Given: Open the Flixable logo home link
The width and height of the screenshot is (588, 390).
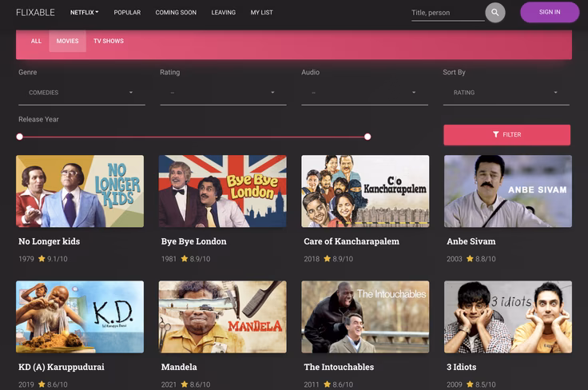Looking at the screenshot, I should 35,12.
